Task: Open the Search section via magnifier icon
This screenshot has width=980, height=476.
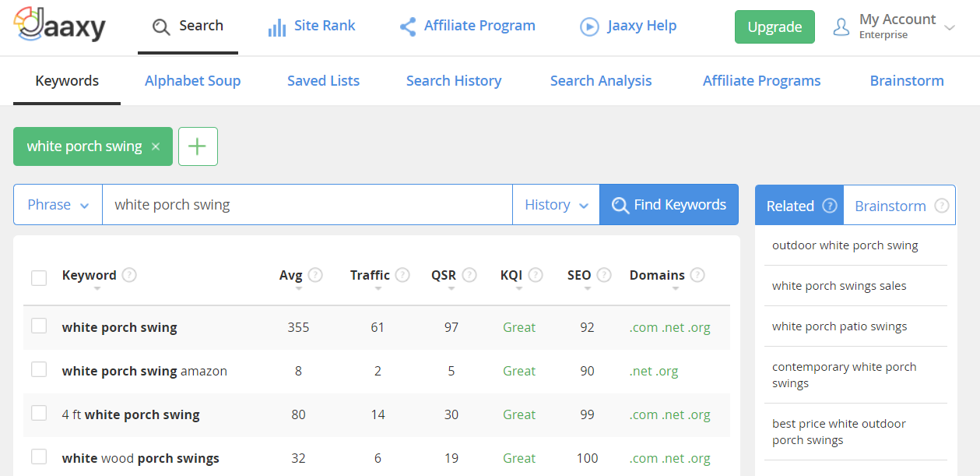Action: click(161, 27)
